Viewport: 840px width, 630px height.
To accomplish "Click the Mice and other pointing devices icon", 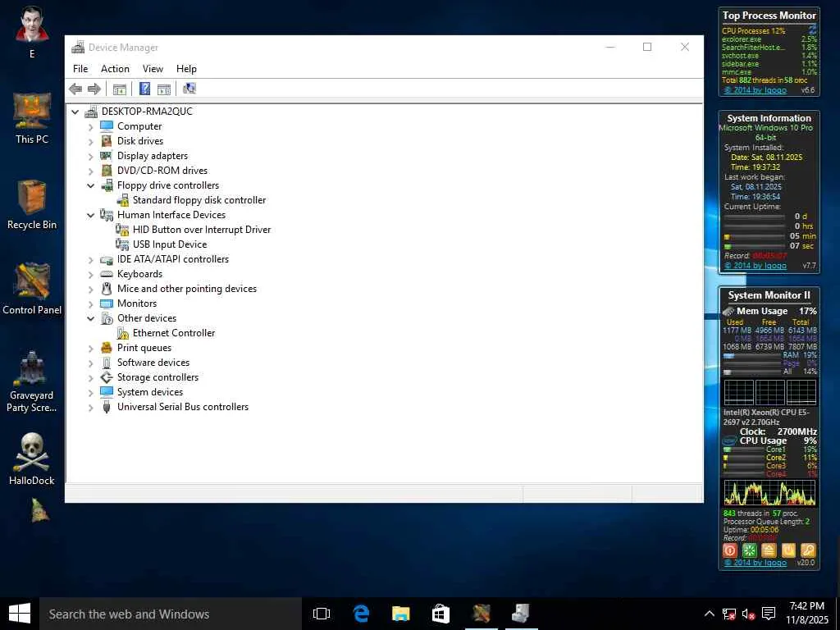I will (x=106, y=289).
